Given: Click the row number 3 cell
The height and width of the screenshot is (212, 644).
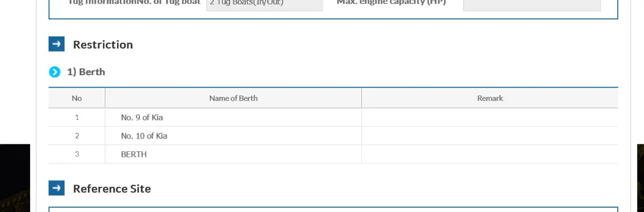Looking at the screenshot, I should point(77,154).
